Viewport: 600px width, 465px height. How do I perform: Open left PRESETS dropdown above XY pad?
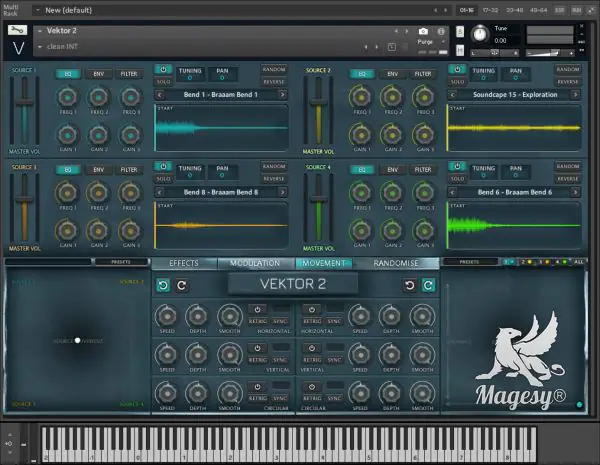121,262
